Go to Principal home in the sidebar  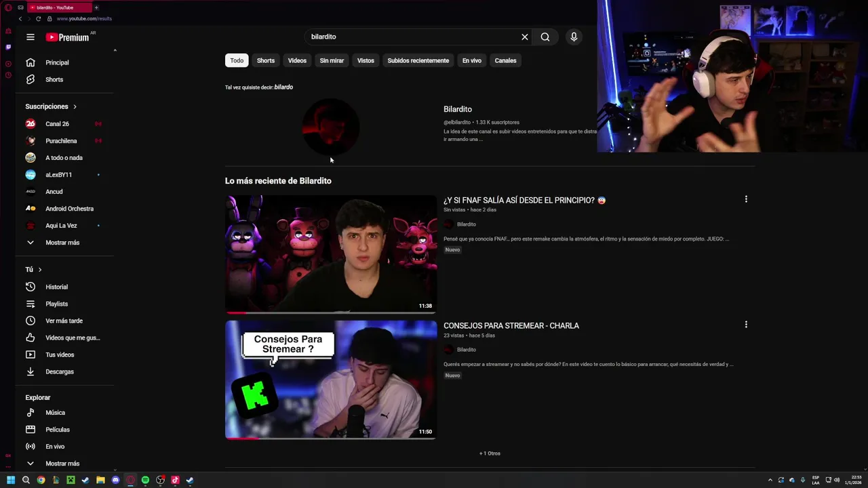click(66, 62)
